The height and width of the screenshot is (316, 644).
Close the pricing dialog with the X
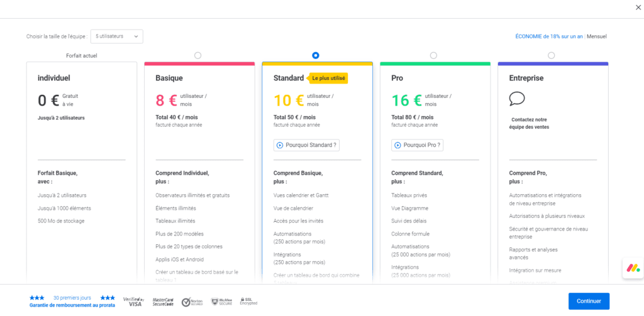click(x=639, y=8)
